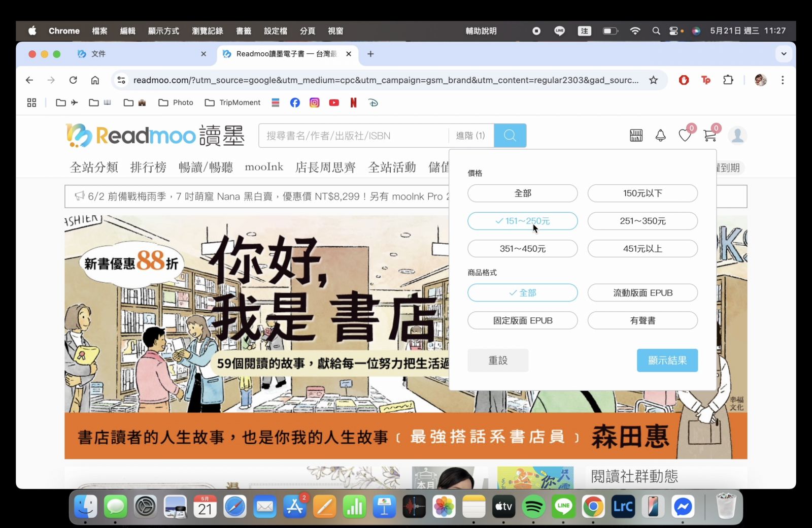
Task: Launch Spotify from the Dock
Action: (533, 507)
